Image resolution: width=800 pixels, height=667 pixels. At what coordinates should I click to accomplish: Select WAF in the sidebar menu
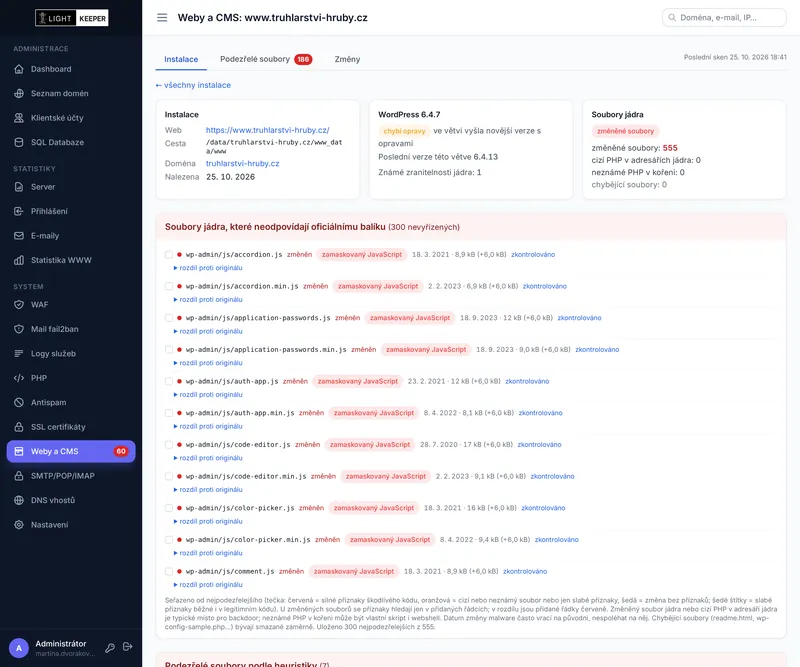pos(71,305)
